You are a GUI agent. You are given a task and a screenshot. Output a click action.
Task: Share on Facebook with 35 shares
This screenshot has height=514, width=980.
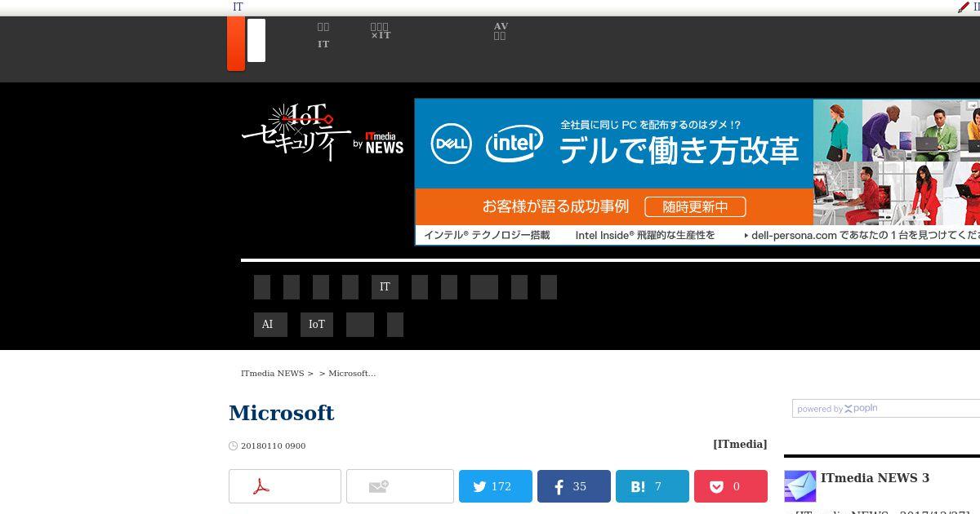[x=574, y=486]
